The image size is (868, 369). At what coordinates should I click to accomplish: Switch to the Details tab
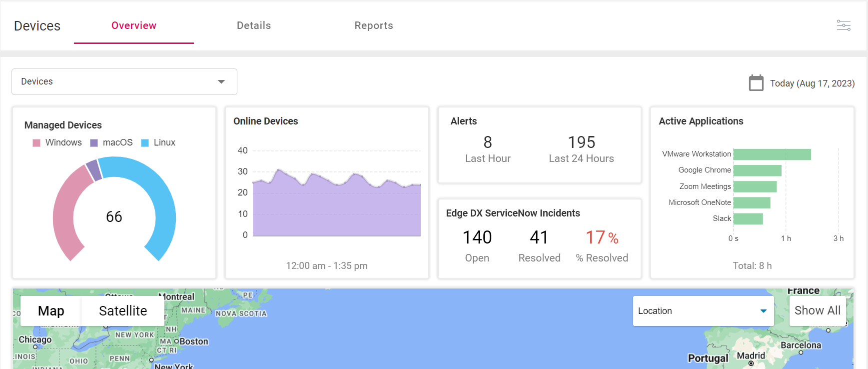tap(254, 25)
